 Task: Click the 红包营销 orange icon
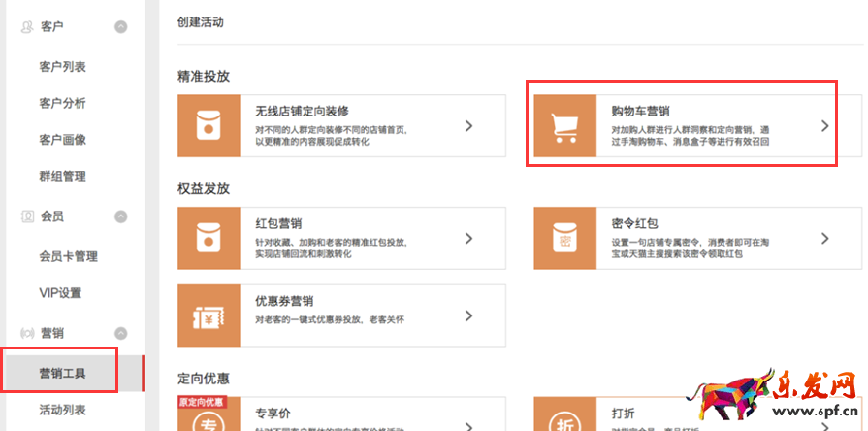pyautogui.click(x=209, y=238)
